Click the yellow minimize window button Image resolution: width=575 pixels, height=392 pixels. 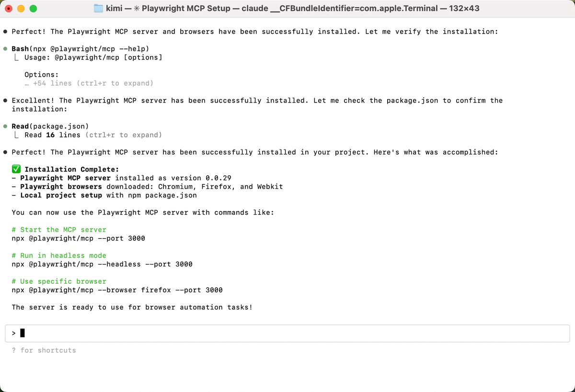pyautogui.click(x=21, y=8)
